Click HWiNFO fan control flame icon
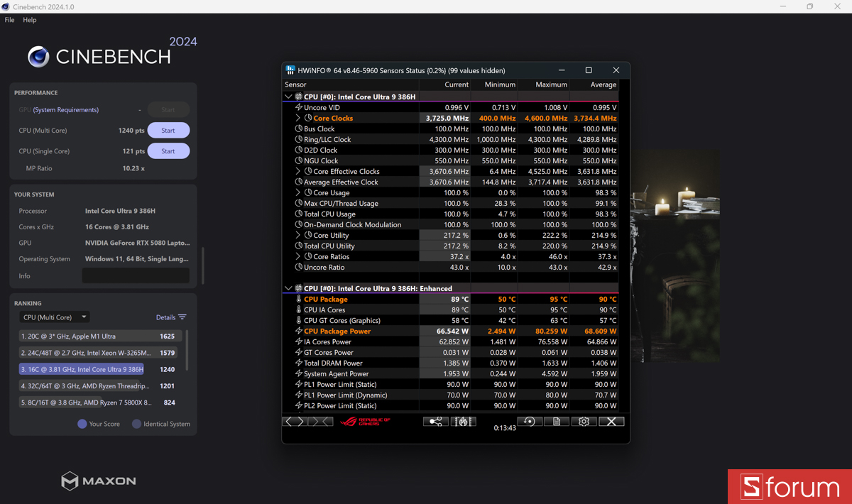The image size is (852, 504). pos(463,422)
